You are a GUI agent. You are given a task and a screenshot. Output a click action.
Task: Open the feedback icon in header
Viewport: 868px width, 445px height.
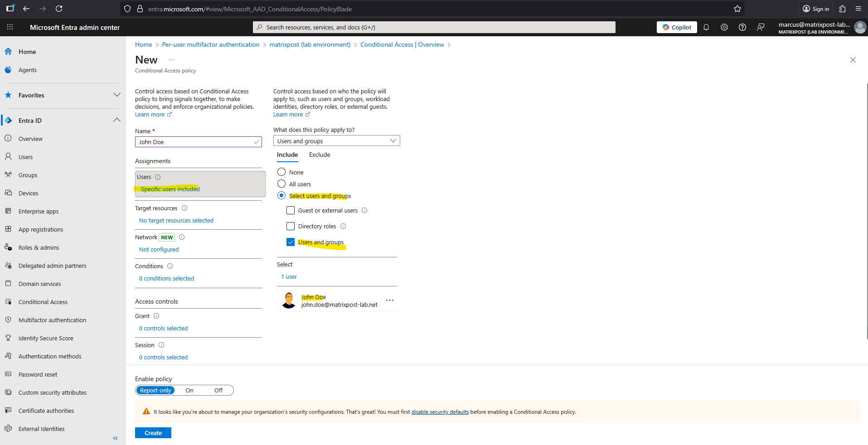click(x=760, y=27)
